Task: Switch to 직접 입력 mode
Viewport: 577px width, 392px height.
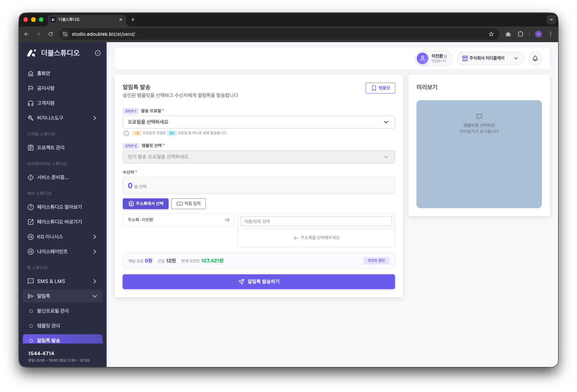Action: coord(189,204)
